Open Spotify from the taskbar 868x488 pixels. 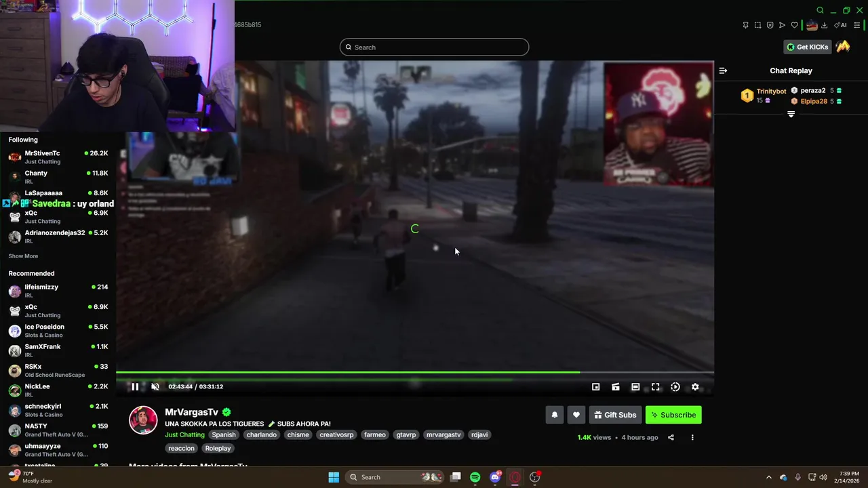[x=475, y=477]
